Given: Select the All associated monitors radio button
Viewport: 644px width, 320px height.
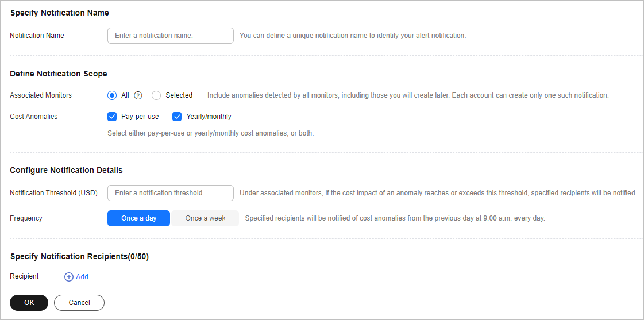Looking at the screenshot, I should point(111,95).
